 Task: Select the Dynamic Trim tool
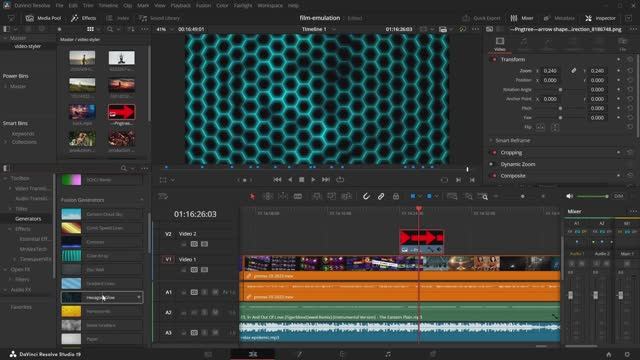click(283, 196)
